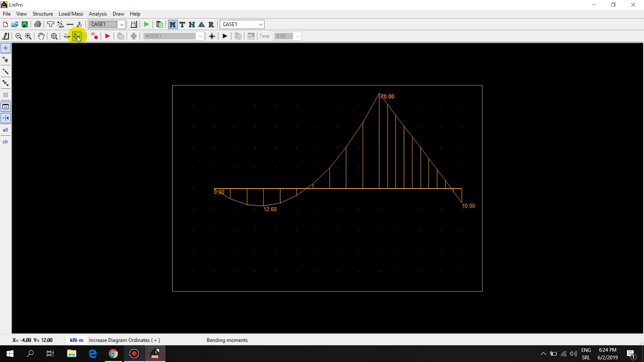This screenshot has height=362, width=644.
Task: Open the load CASE1 dropdown on the left
Action: 107,25
